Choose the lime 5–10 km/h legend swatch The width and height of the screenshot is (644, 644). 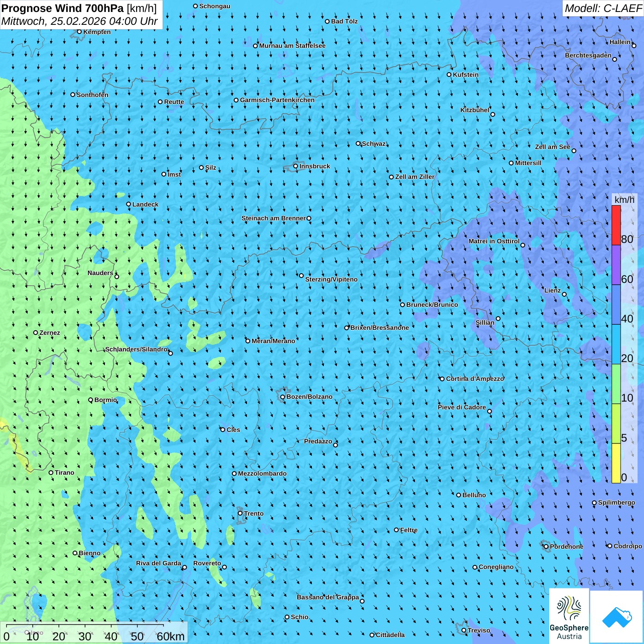click(616, 424)
